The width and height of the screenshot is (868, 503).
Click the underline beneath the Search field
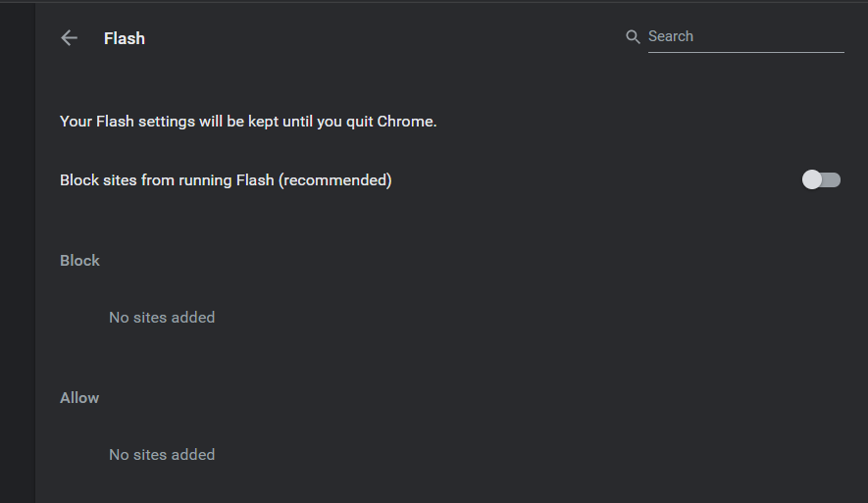coord(745,52)
